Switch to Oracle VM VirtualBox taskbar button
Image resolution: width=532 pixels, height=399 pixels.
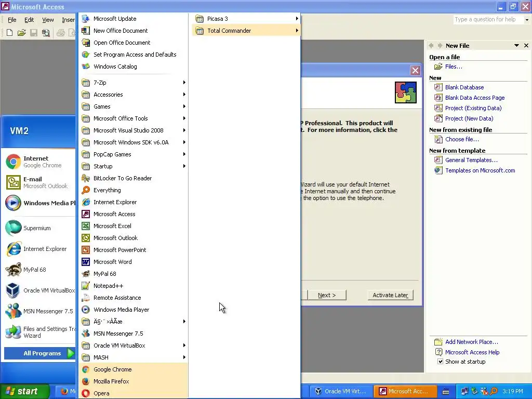(341, 391)
